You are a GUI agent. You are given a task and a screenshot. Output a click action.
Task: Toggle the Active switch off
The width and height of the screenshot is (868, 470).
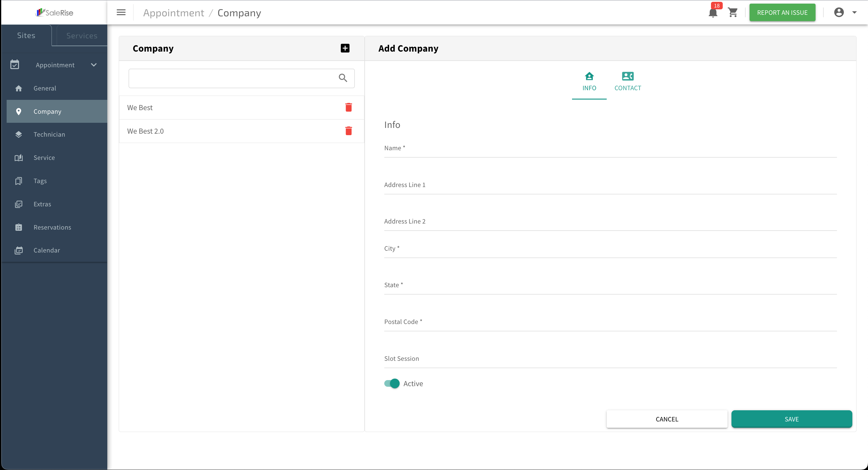click(x=392, y=384)
